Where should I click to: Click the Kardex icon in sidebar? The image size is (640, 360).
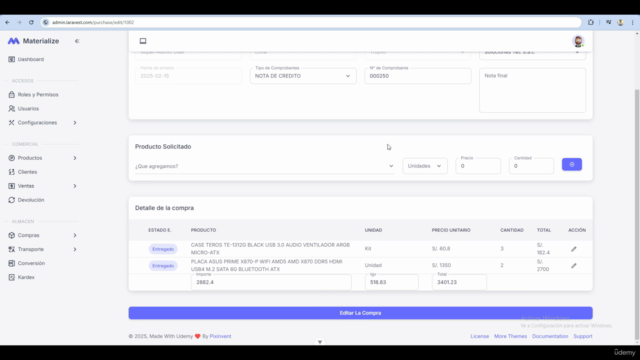point(11,277)
